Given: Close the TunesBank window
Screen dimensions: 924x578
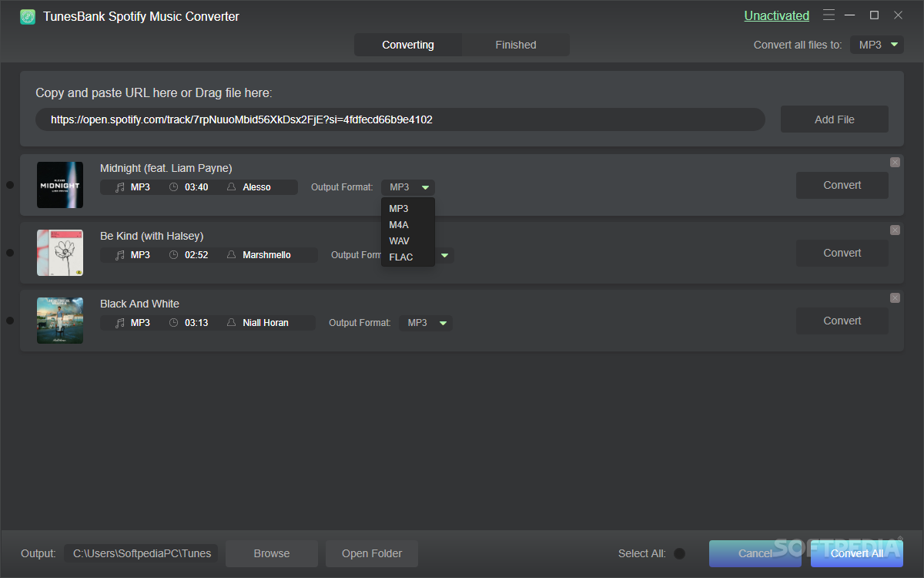Looking at the screenshot, I should pyautogui.click(x=898, y=15).
